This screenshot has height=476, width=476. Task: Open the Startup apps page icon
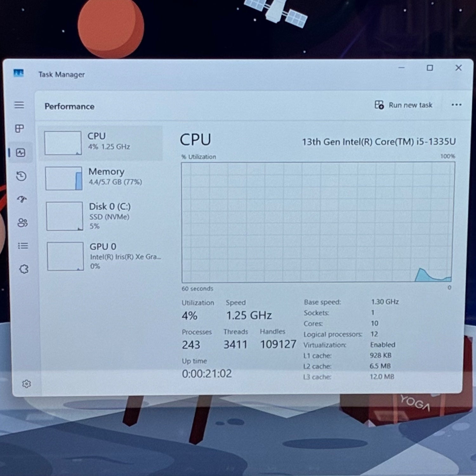pos(22,199)
